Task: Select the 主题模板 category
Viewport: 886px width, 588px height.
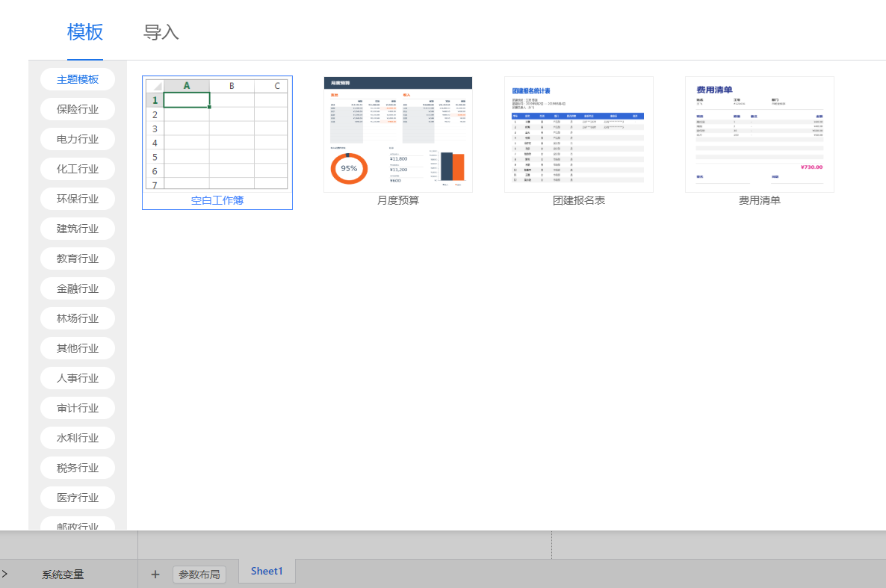Action: 78,79
